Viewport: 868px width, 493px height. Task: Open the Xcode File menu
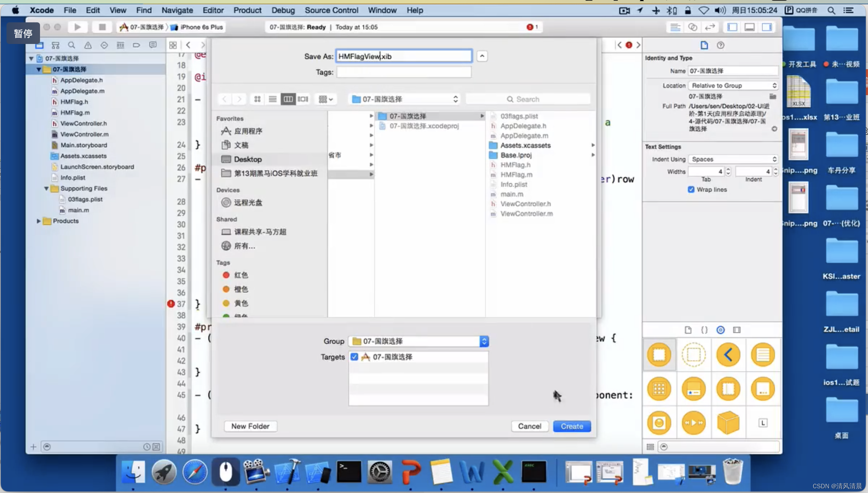click(x=69, y=10)
